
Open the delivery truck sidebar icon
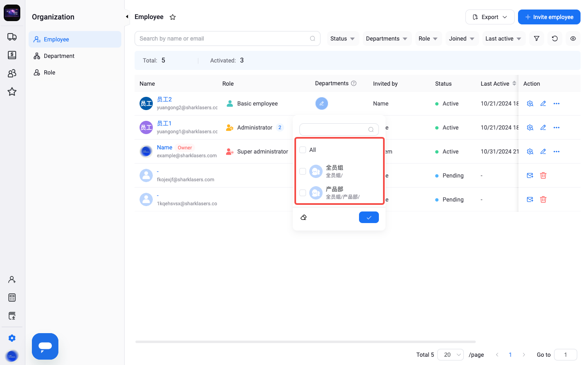pyautogui.click(x=12, y=37)
